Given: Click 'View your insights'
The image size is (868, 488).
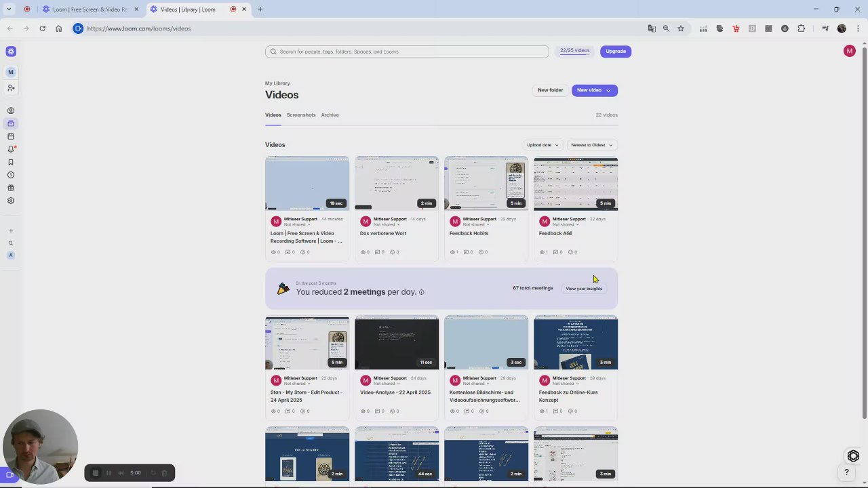Looking at the screenshot, I should click(584, 289).
